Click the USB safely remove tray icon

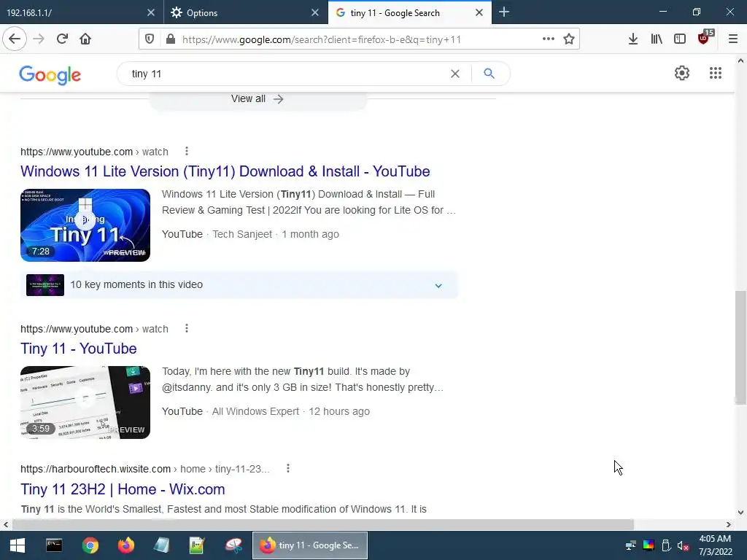[666, 545]
